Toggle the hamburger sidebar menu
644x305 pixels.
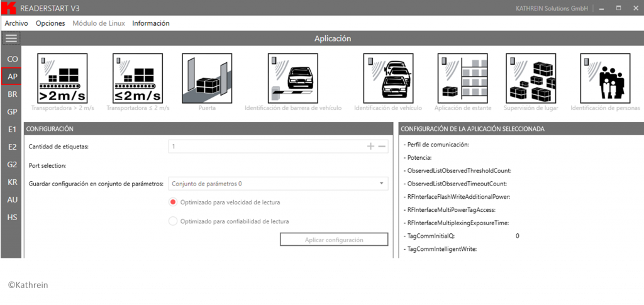[x=11, y=38]
